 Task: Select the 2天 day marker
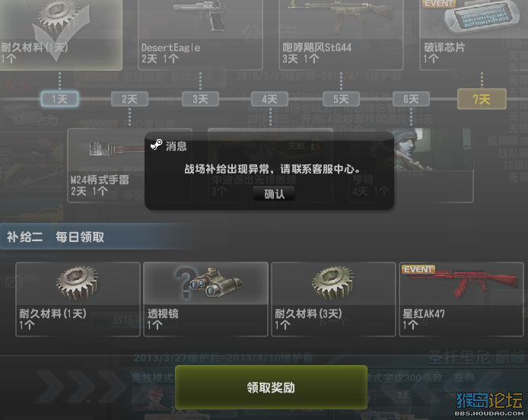pyautogui.click(x=129, y=99)
